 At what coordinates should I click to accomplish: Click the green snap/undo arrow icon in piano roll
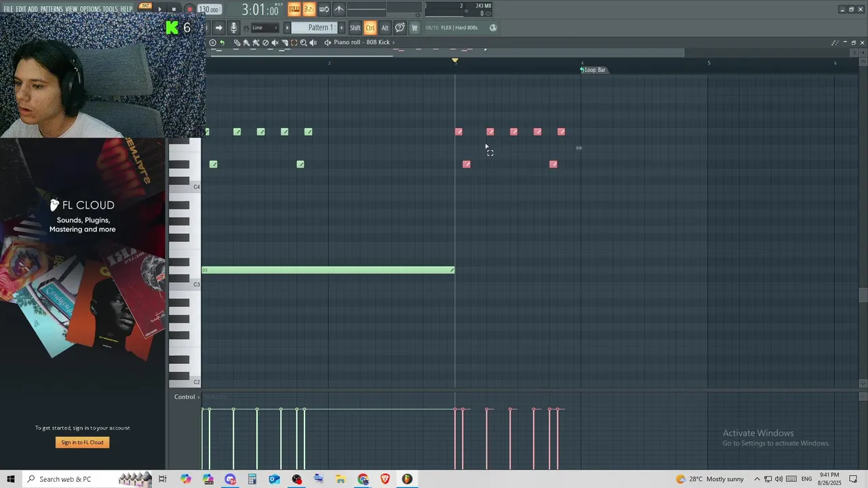point(222,43)
